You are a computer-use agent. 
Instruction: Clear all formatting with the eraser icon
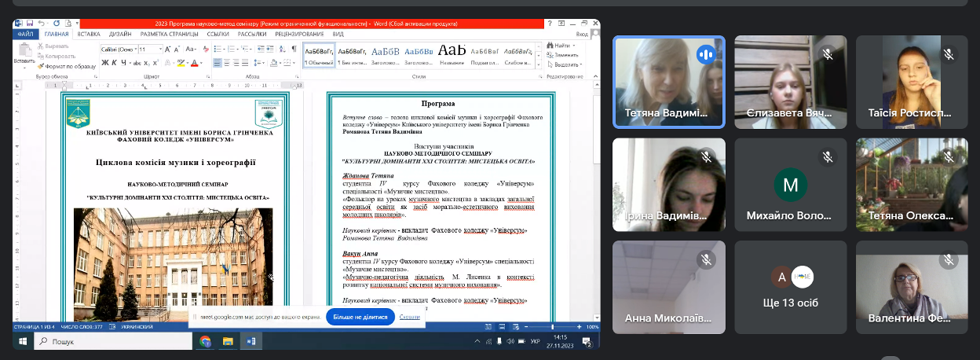pyautogui.click(x=206, y=49)
